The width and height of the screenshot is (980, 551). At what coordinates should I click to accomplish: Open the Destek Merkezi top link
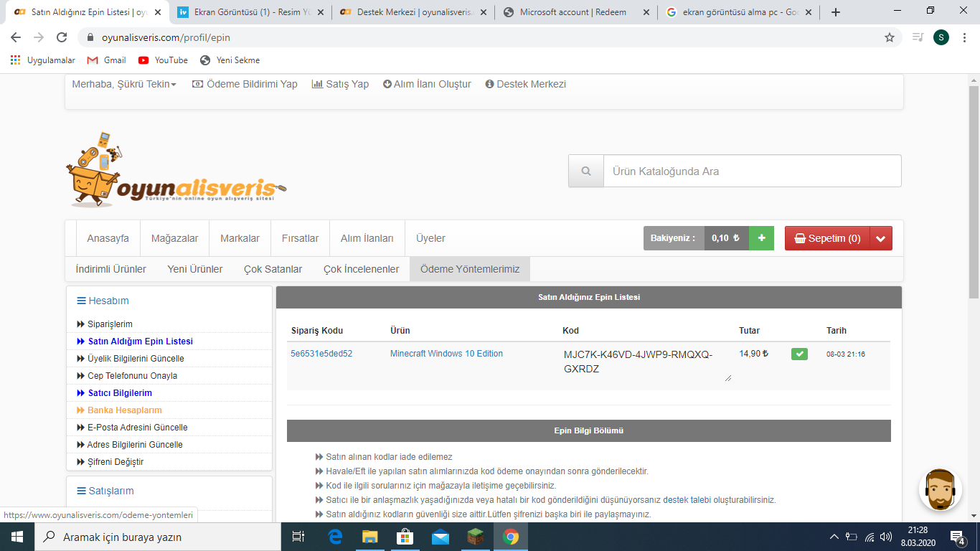(x=526, y=84)
